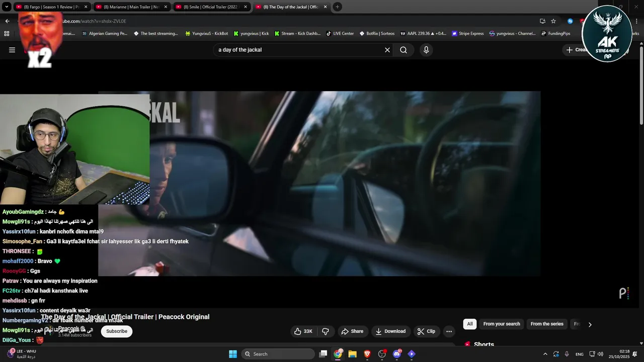Open the AAPL 239.36 bookmark
The image size is (644, 362).
(x=423, y=34)
